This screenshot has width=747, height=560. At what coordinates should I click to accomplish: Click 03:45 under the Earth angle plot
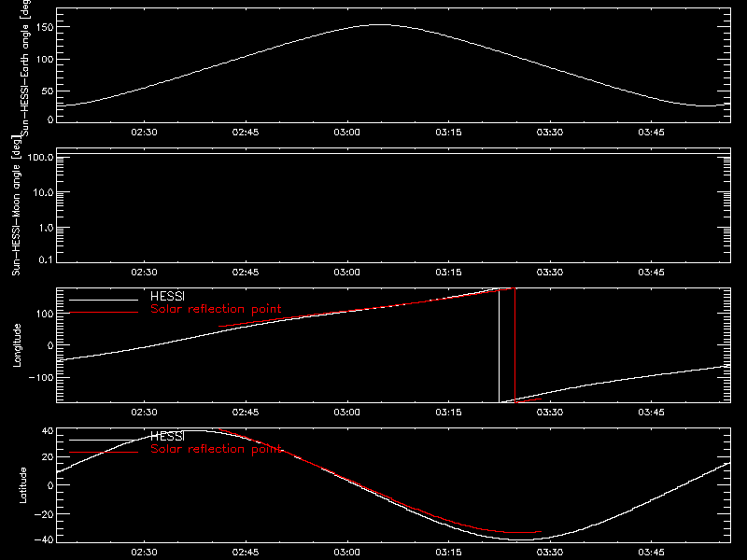tap(651, 132)
